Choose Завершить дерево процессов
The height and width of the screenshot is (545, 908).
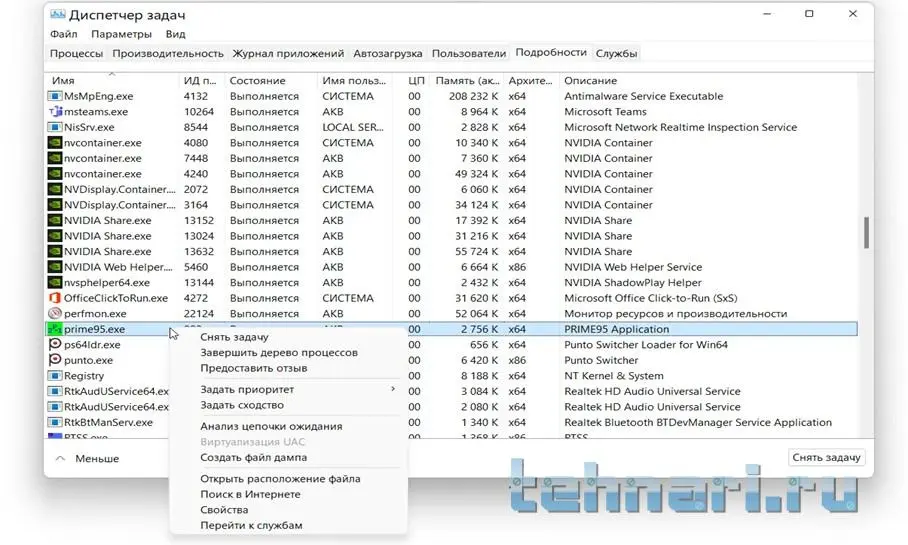(x=279, y=353)
